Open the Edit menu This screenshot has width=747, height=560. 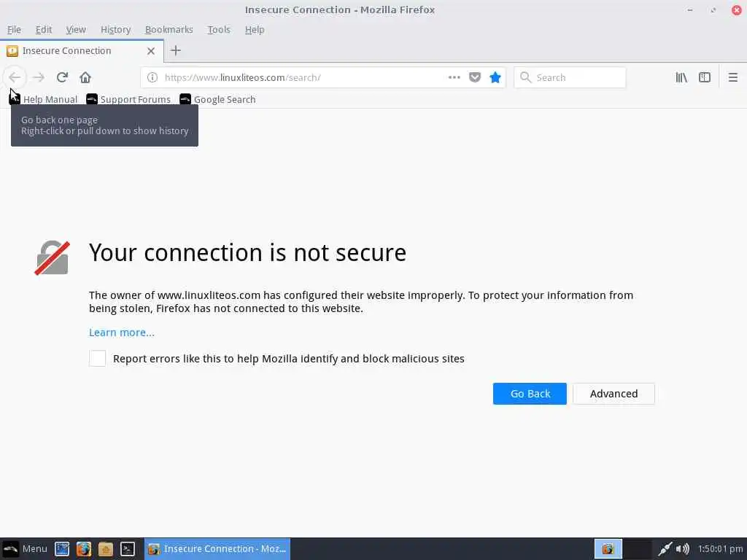point(43,29)
